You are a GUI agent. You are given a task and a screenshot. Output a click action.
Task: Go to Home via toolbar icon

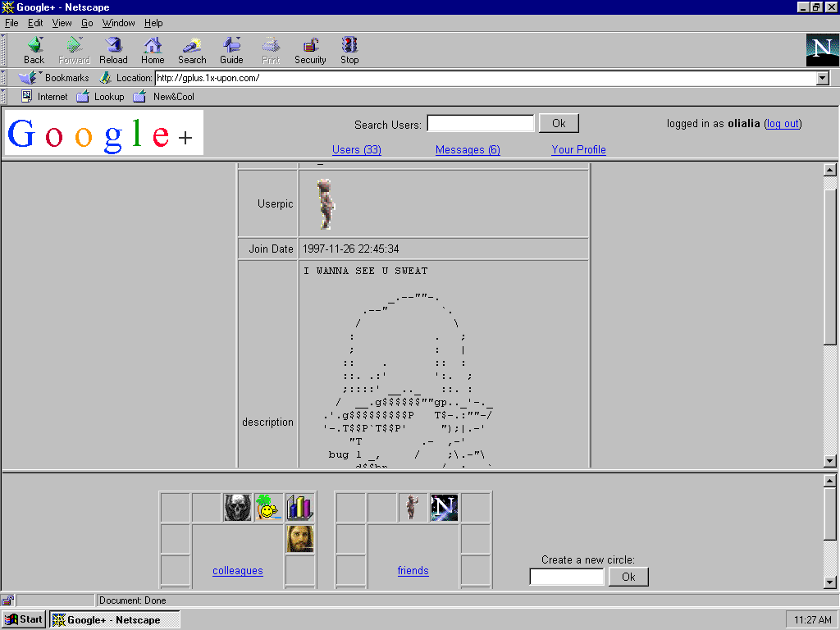pyautogui.click(x=153, y=50)
